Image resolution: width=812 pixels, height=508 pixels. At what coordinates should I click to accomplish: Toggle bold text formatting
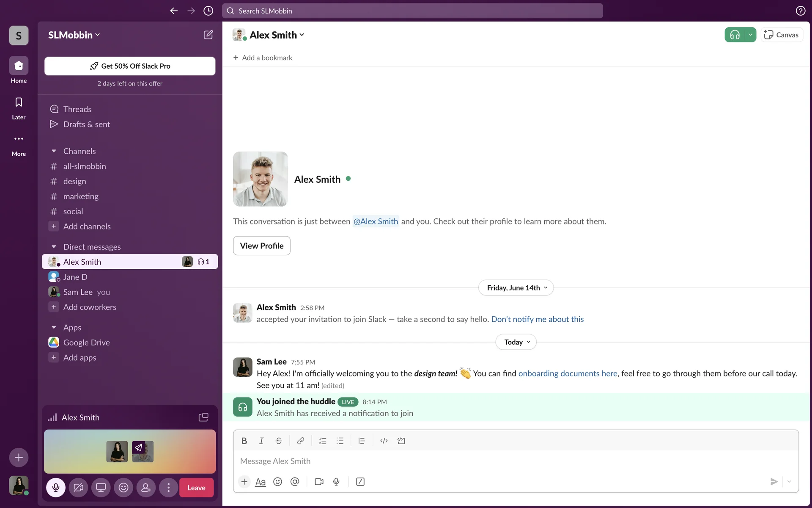point(244,441)
